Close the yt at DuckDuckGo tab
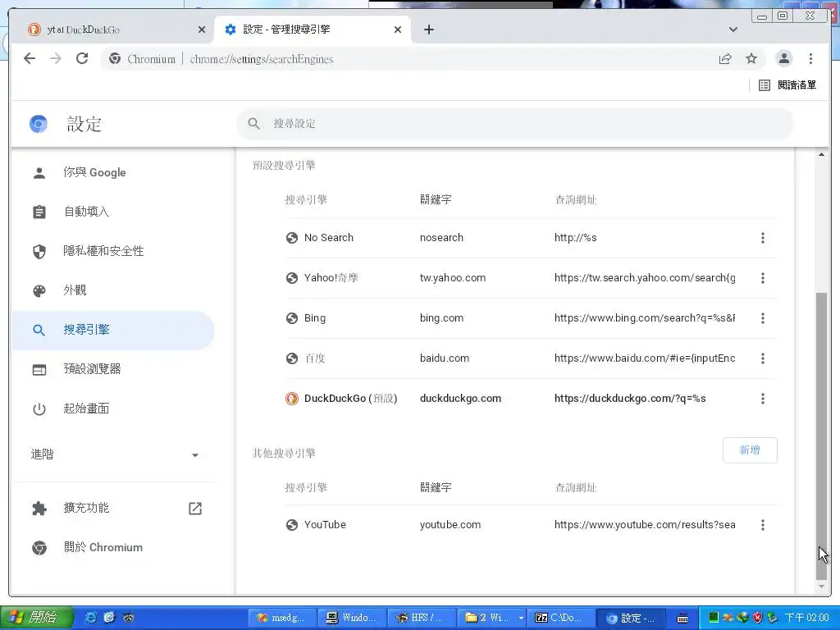This screenshot has width=840, height=630. (202, 30)
